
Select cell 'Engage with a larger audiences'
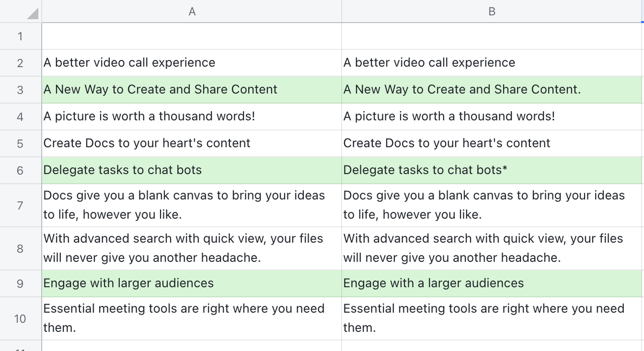tap(433, 284)
